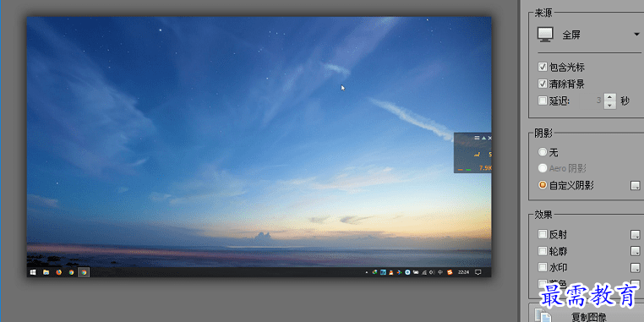Click the delay seconds value field
Screen dimensions: 644x322
592,101
